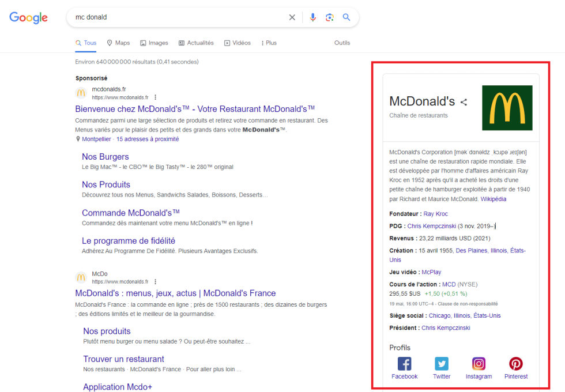Click the blue magnifier search button
Viewport: 565px width, 392px height.
coord(346,17)
